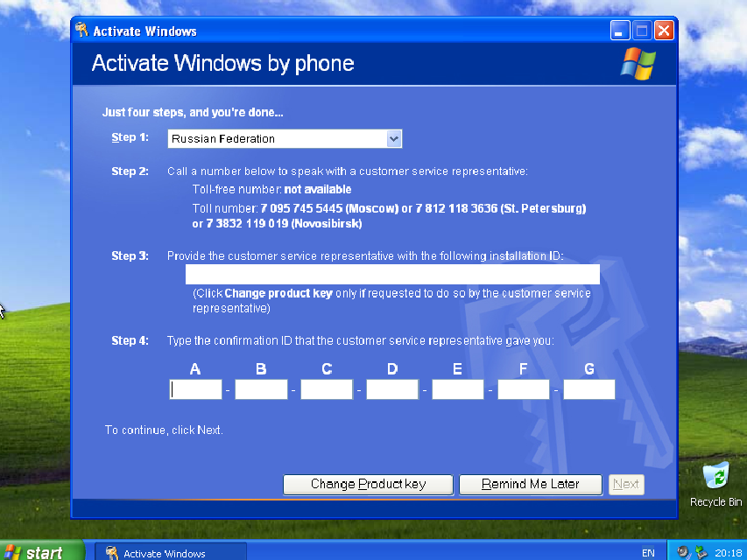
Task: Select the Activate Windows taskbar button
Action: pos(171,552)
